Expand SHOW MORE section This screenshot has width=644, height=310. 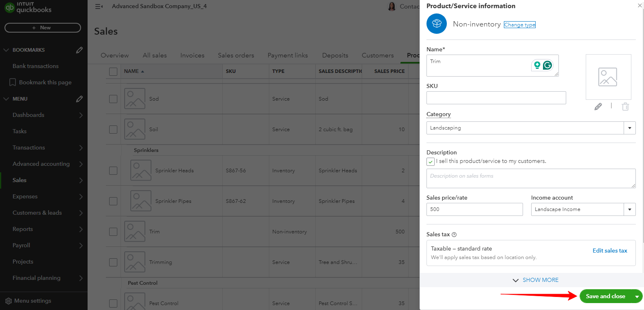pos(536,280)
